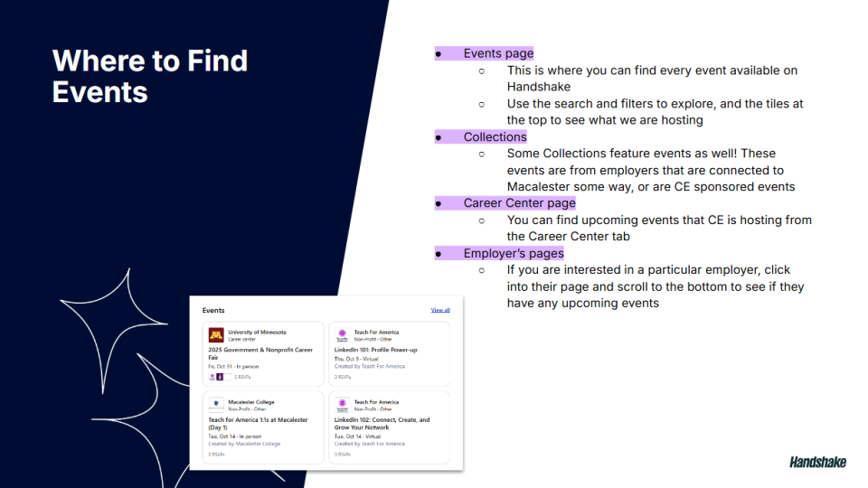Click the 'Tue, Oct 14 · Virtual' date
The image size is (868, 488).
(x=357, y=436)
